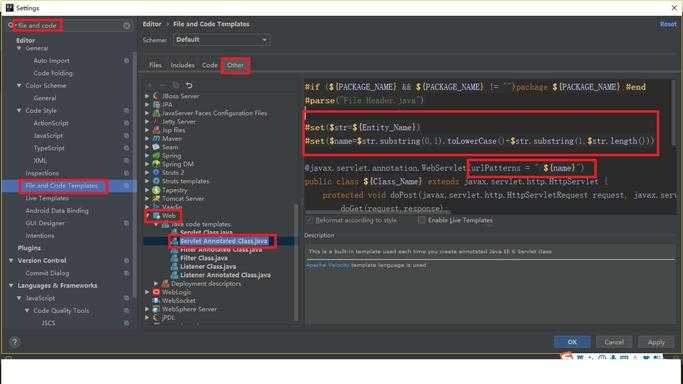The image size is (683, 384).
Task: Click the copy template toolbar icon
Action: click(x=176, y=85)
